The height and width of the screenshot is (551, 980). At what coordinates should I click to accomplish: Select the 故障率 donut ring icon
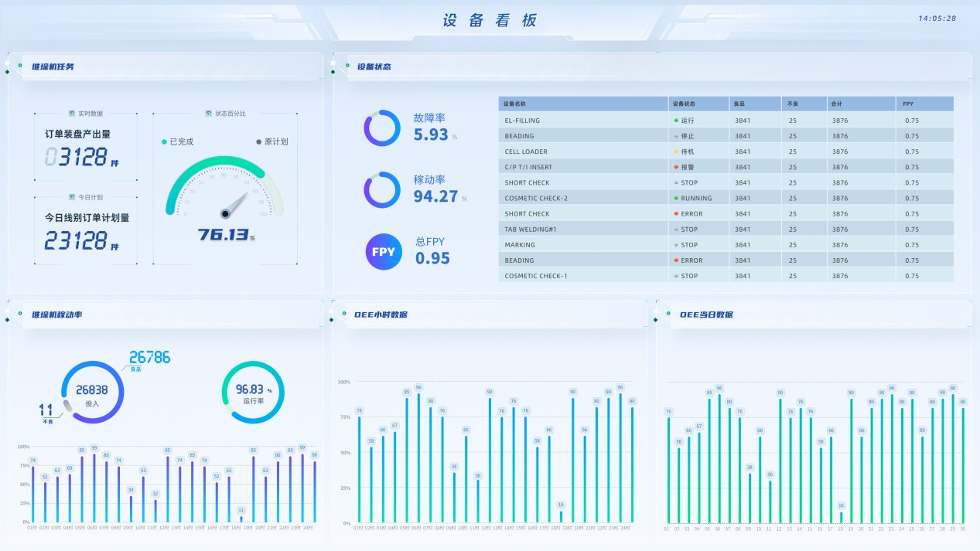click(x=382, y=128)
